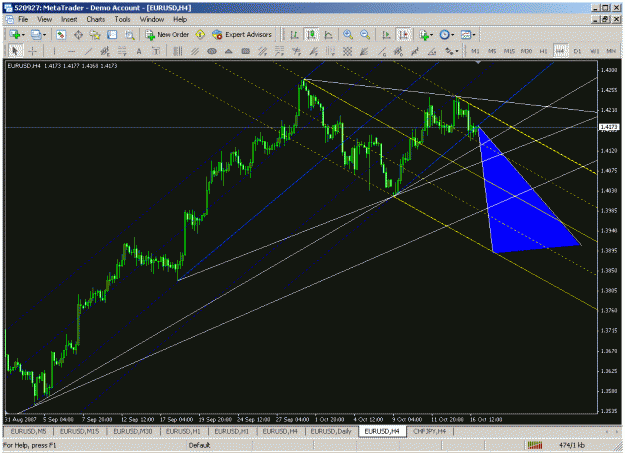Zoom out the chart with minus magnifier
The height and width of the screenshot is (453, 625).
(365, 35)
